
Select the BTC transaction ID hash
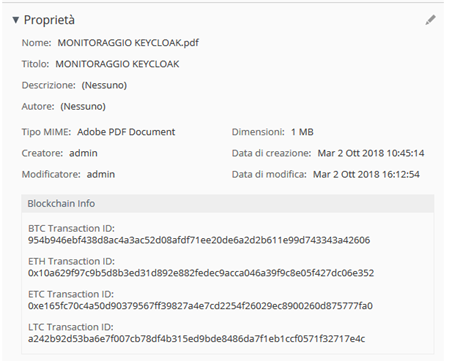(199, 240)
